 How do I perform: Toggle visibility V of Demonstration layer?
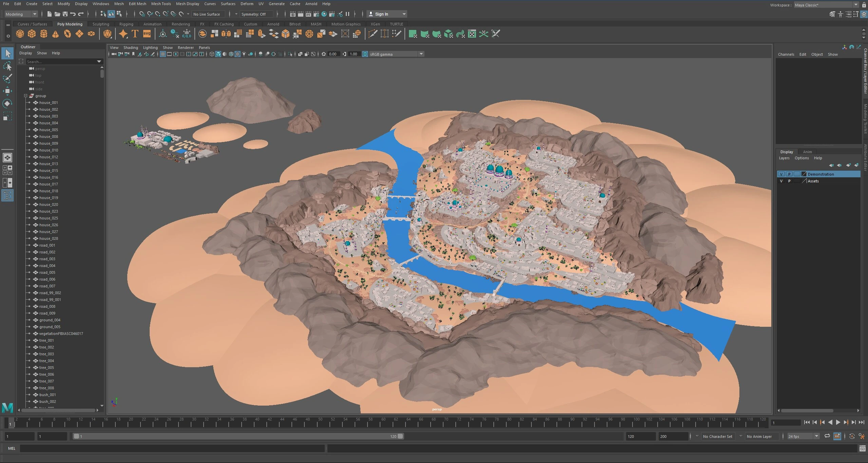[781, 174]
